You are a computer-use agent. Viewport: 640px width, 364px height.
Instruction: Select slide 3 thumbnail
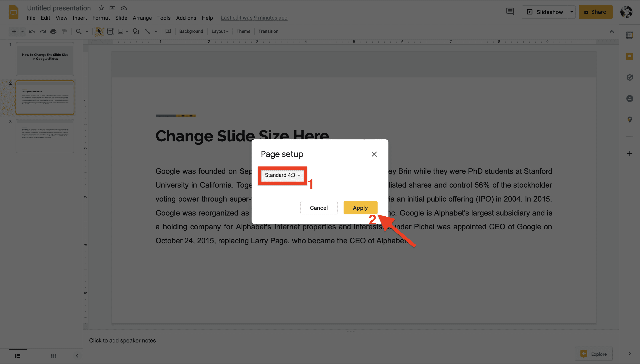tap(45, 136)
